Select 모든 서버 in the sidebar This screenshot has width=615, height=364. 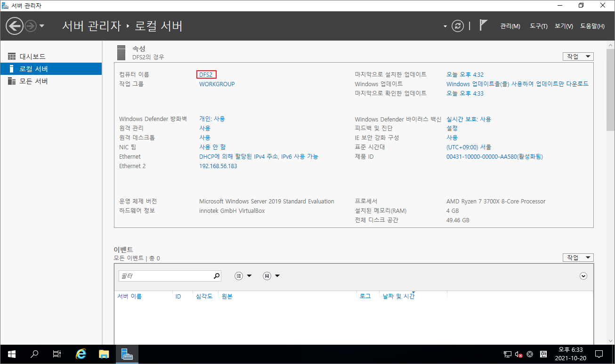tap(51, 81)
